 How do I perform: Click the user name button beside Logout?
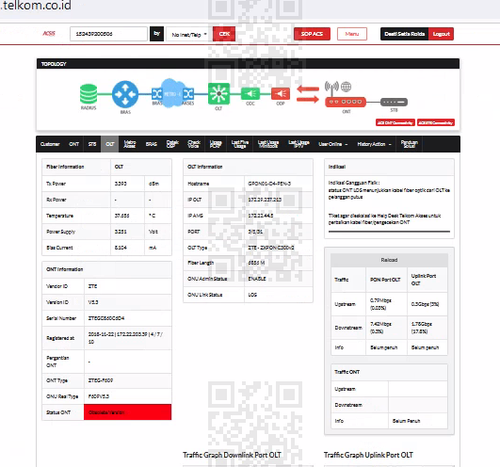(x=405, y=34)
